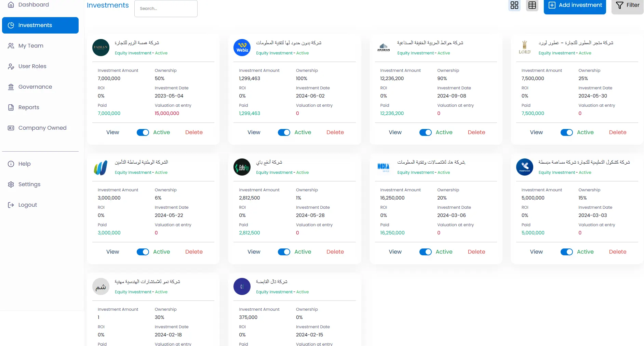View the 3,000,000 investment details
The image size is (644, 346).
112,252
